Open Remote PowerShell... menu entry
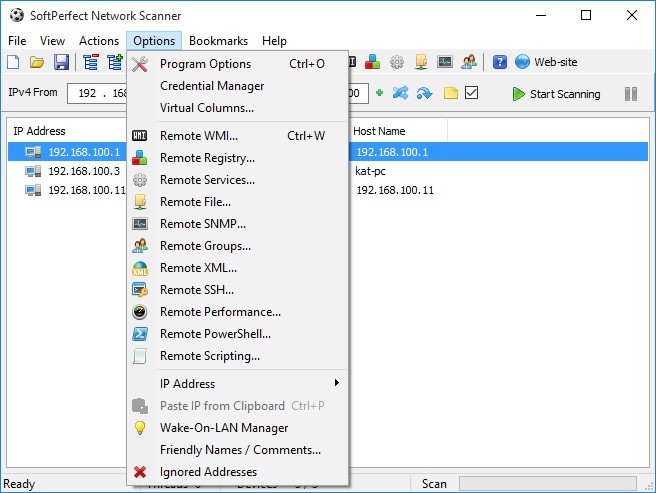 click(237, 334)
